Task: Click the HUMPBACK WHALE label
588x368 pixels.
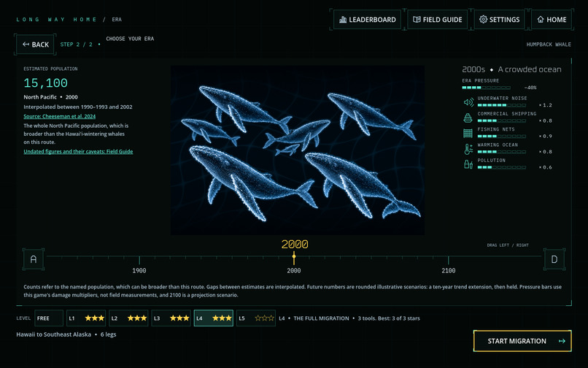Action: tap(549, 45)
